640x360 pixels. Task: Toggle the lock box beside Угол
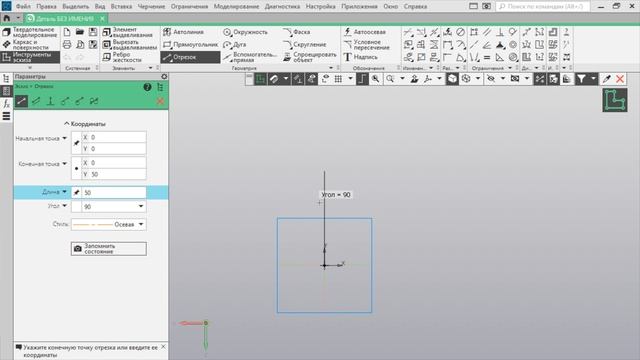[x=76, y=207]
